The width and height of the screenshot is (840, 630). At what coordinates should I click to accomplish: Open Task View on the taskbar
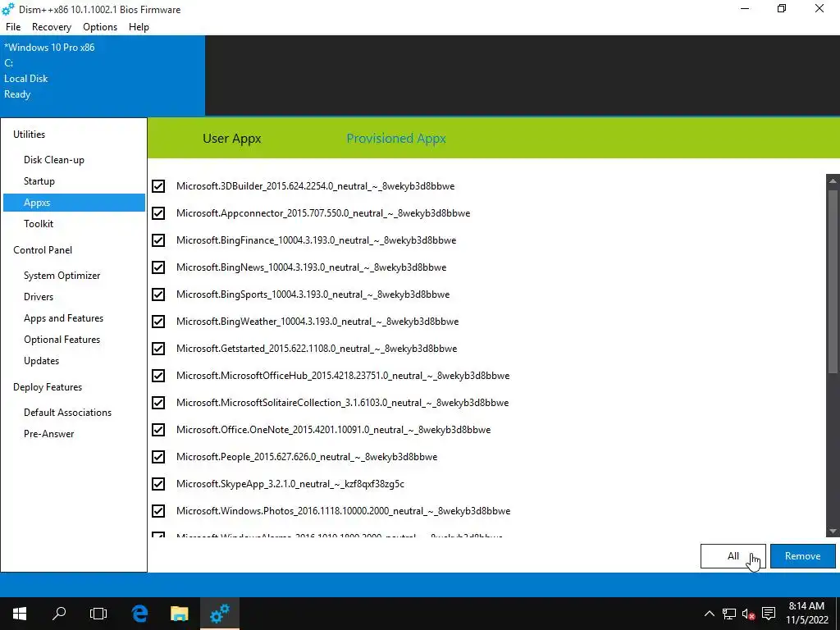(98, 614)
